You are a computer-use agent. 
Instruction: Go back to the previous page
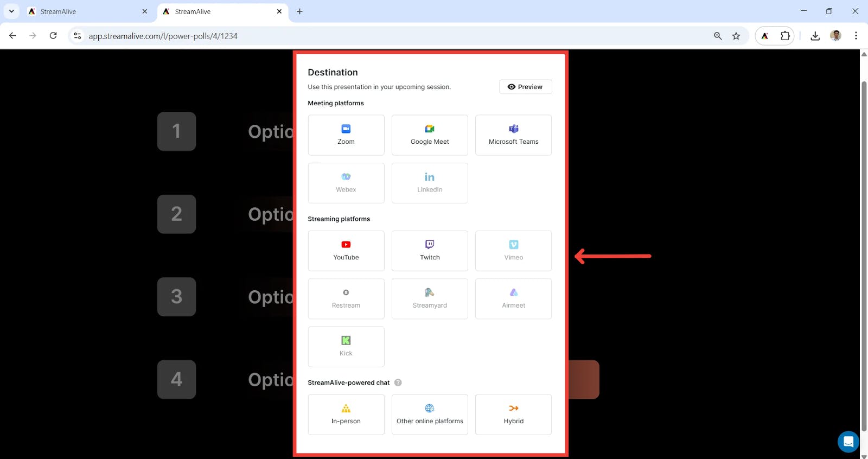tap(12, 36)
